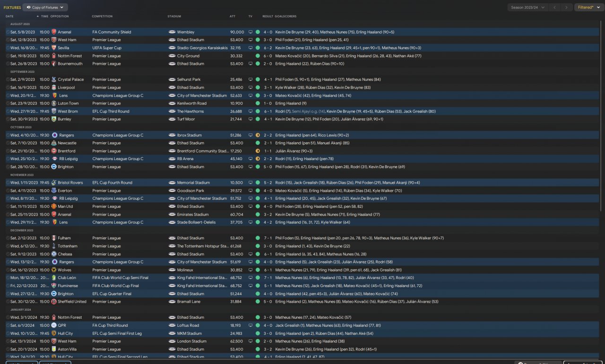Click the Everton club badge
Viewport: 605px width, 364px height.
(54, 191)
